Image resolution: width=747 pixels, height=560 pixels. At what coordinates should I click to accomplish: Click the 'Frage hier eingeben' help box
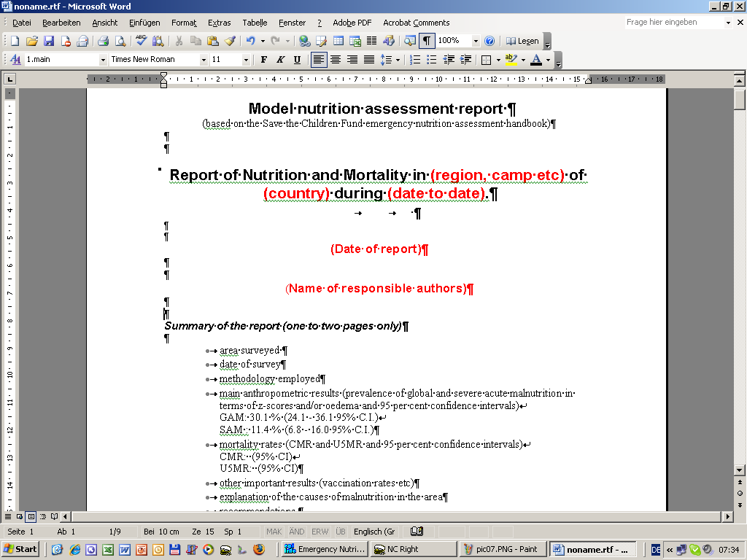673,23
